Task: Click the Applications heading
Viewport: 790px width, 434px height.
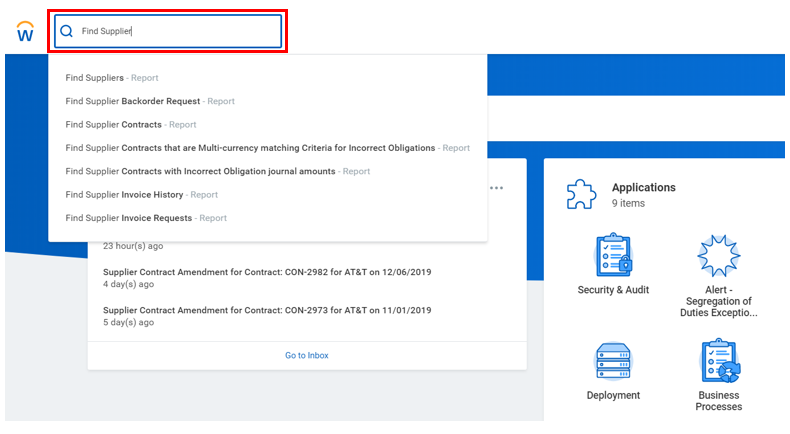Action: [x=643, y=187]
